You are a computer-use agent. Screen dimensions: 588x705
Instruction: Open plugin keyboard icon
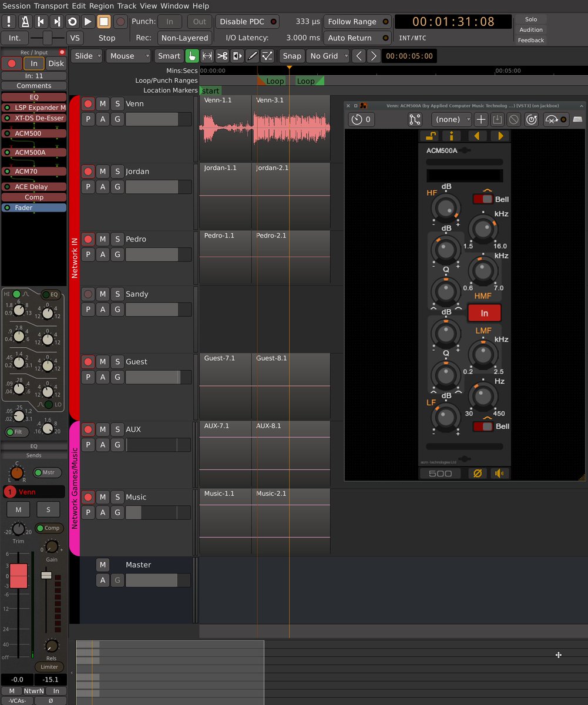[x=578, y=119]
